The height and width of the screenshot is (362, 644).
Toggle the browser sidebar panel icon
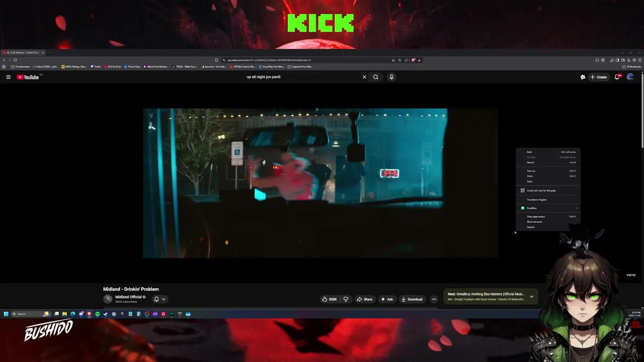click(617, 60)
